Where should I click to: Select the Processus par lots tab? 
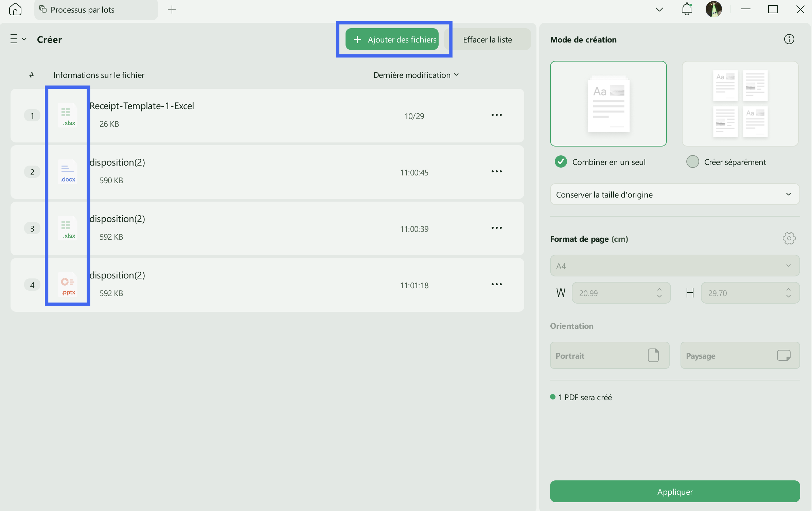82,10
